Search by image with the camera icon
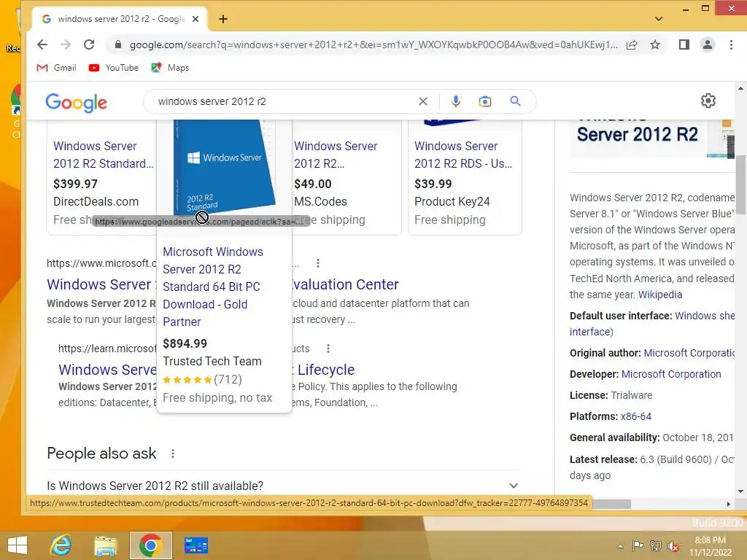 485,101
